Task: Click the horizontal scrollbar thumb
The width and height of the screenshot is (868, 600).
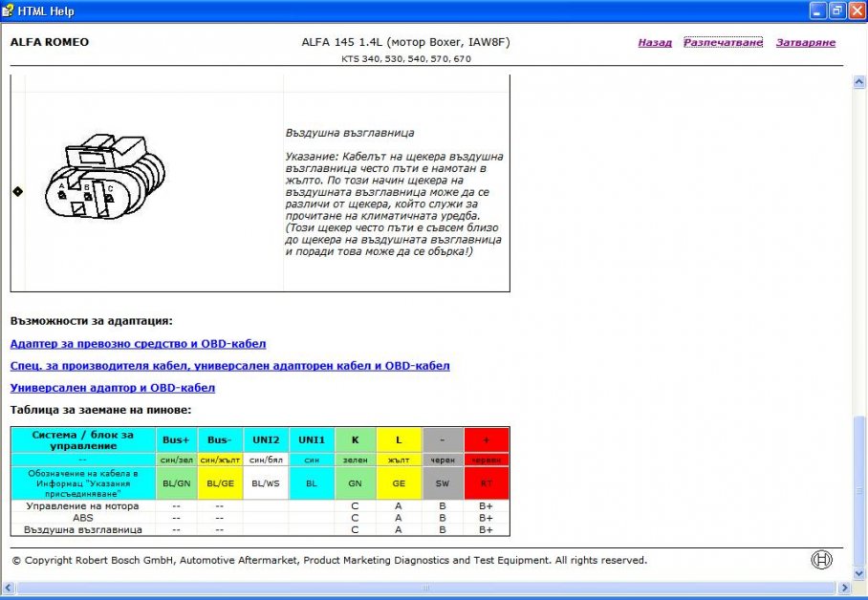Action: 425,588
